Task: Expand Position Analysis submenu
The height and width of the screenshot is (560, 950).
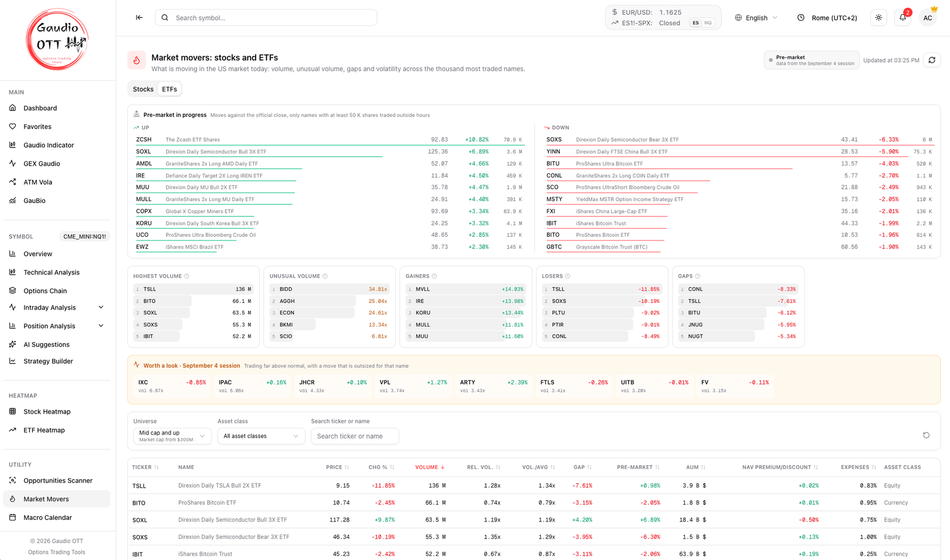Action: point(101,325)
